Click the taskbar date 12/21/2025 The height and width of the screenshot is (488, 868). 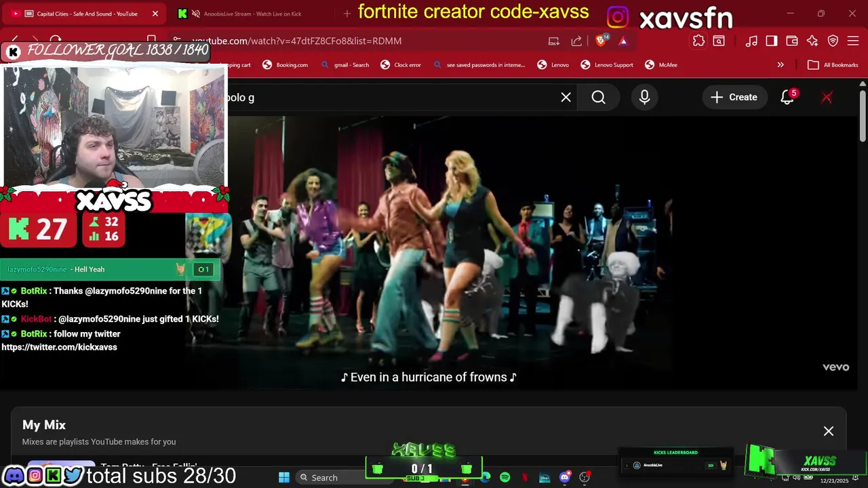[x=834, y=481]
